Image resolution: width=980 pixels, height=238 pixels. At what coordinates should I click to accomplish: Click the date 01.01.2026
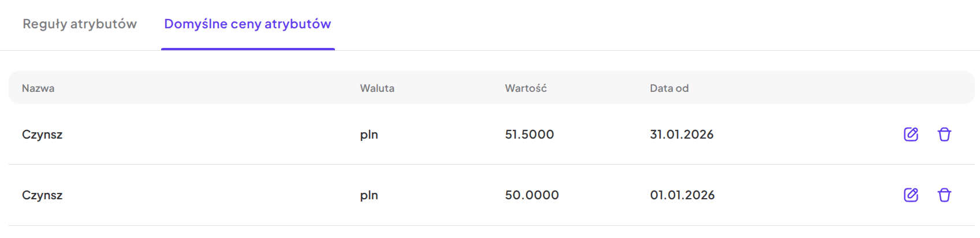(x=682, y=195)
